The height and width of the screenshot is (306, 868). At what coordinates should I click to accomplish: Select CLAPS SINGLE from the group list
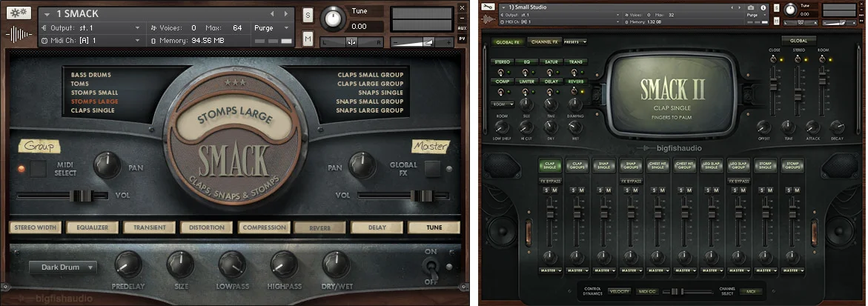(93, 110)
